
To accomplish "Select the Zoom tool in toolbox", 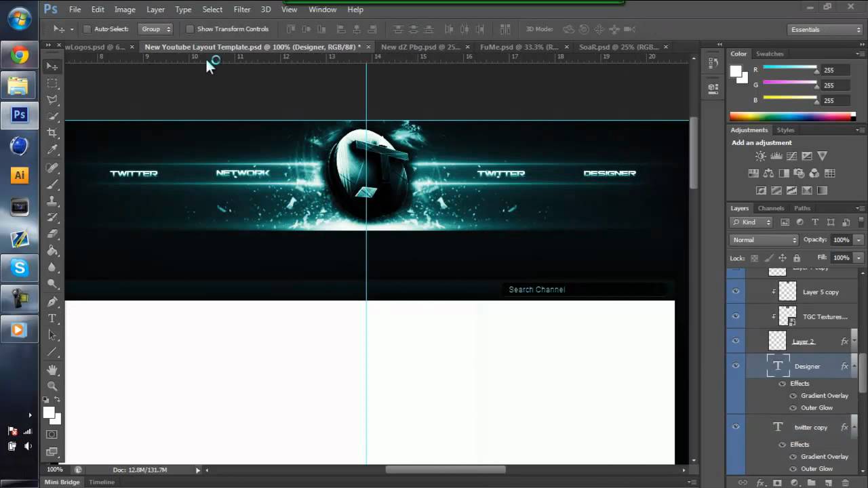I will tap(52, 386).
